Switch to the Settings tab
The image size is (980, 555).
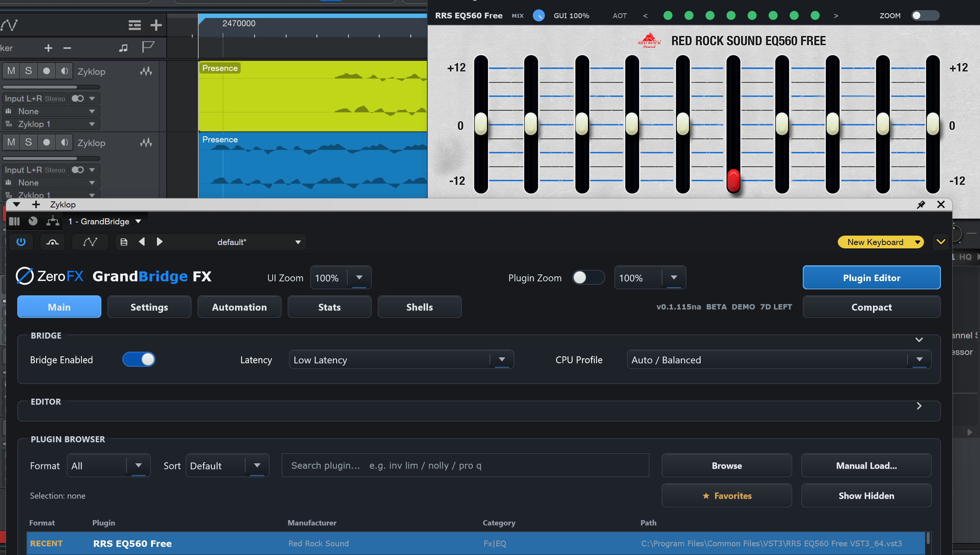coord(149,307)
